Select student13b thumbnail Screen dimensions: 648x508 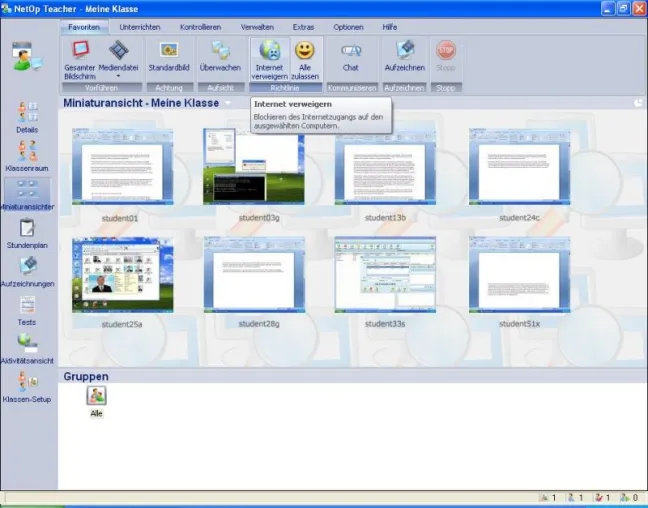click(385, 166)
